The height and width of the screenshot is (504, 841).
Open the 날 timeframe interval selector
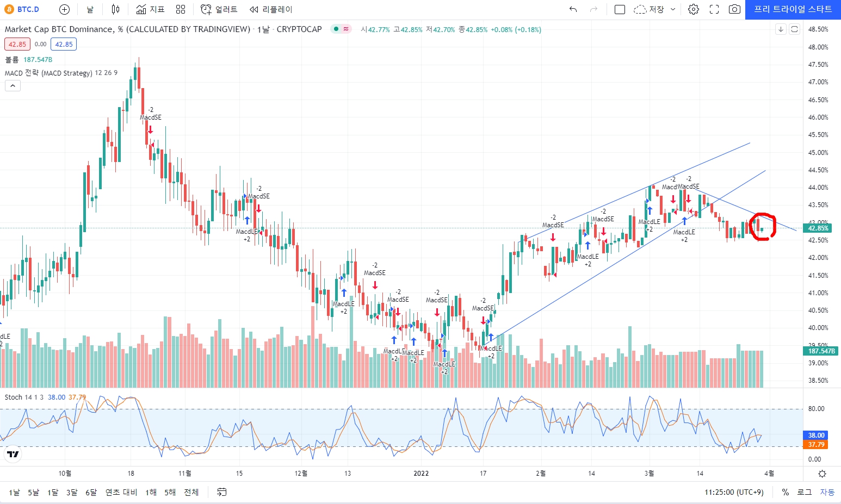90,9
